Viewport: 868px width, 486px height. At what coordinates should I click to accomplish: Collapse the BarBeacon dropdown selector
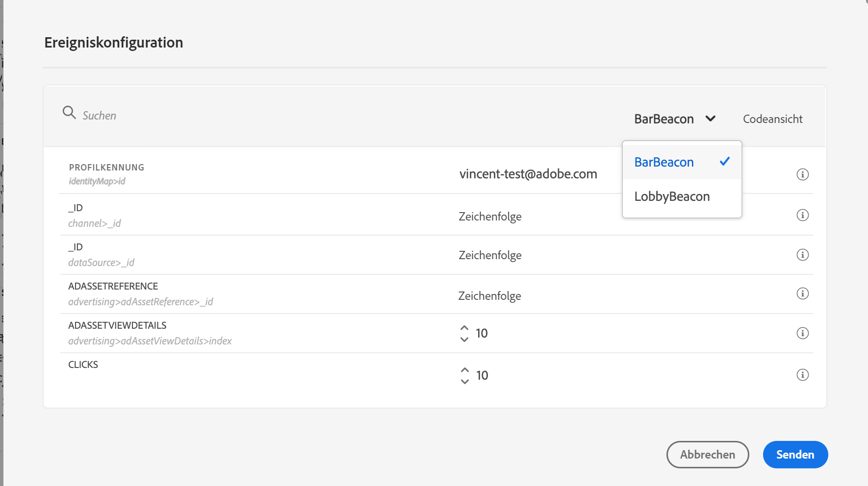click(x=675, y=119)
